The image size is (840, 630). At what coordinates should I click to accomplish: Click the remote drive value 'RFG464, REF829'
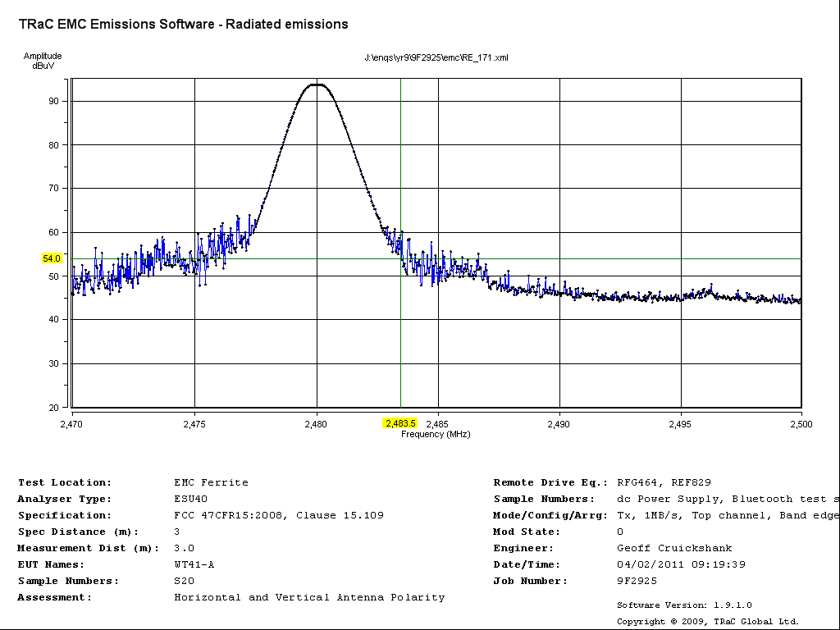pos(664,482)
